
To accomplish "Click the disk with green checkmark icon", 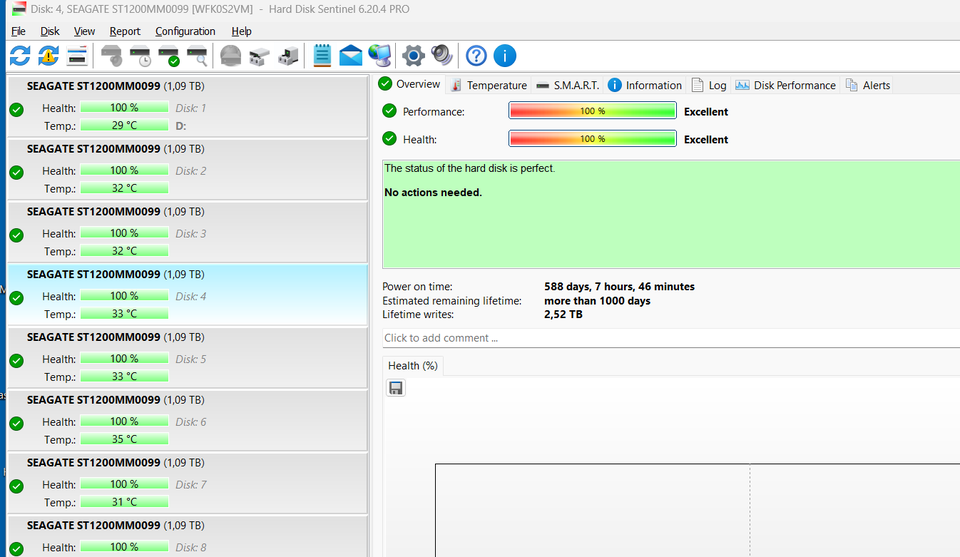I will click(x=168, y=56).
